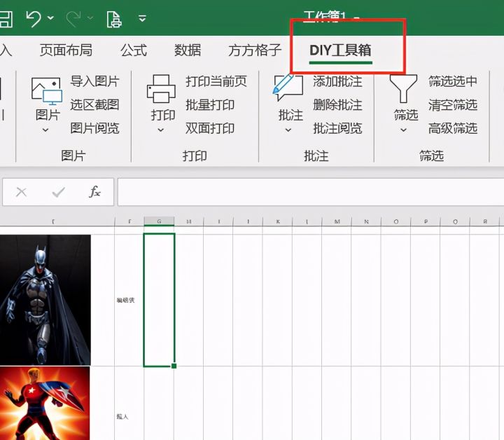Click cell containing 蝙蝠侠 text

129,300
